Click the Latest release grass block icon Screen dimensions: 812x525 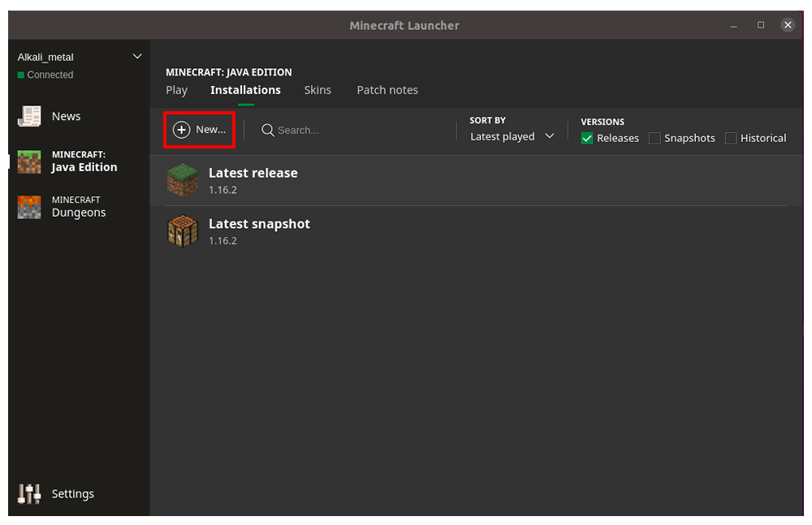pos(183,180)
